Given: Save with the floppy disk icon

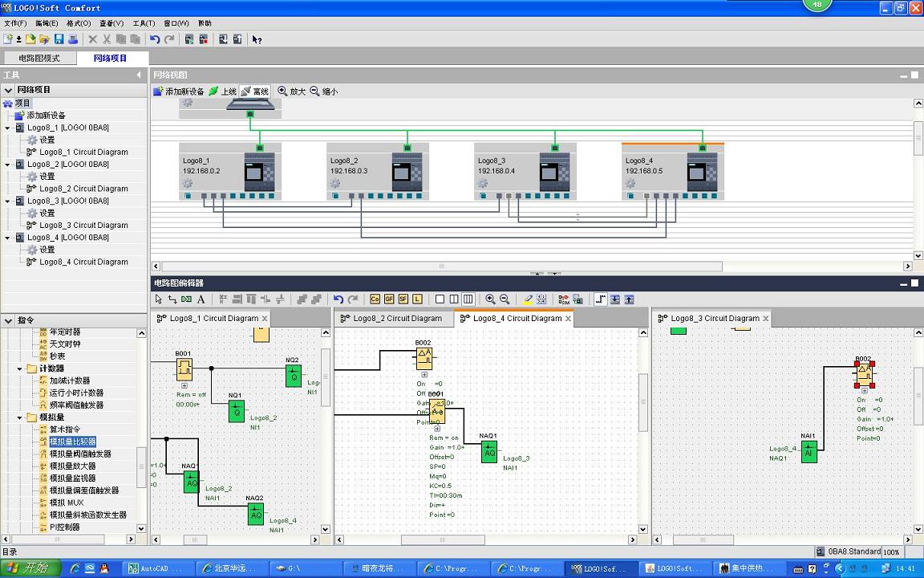Looking at the screenshot, I should [x=59, y=39].
